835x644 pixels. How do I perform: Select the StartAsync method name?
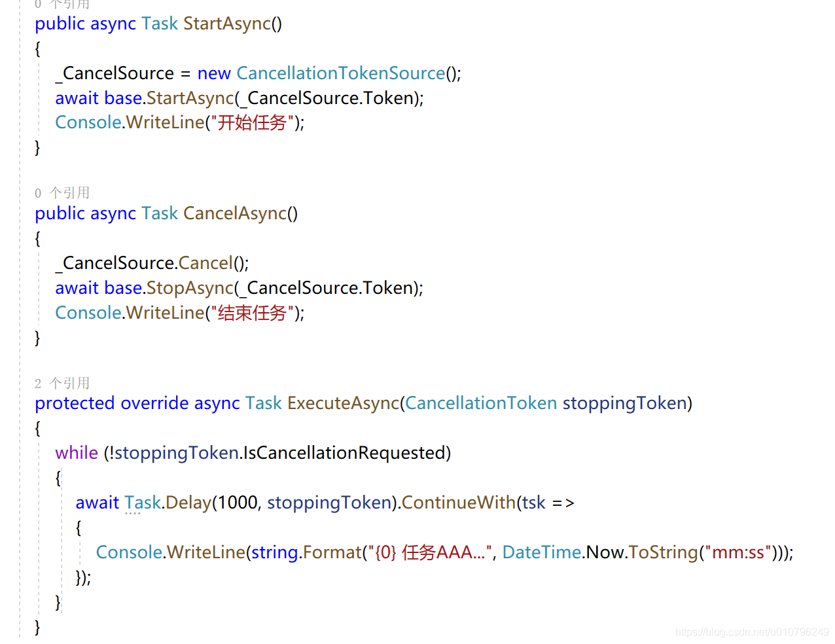point(226,23)
